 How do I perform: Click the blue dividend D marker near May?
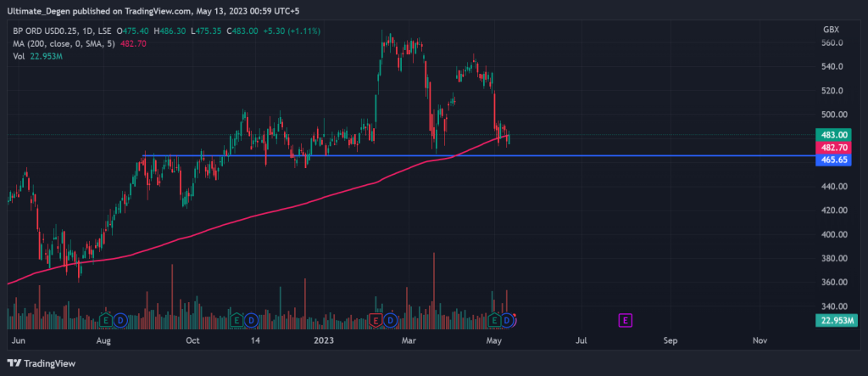(x=508, y=320)
